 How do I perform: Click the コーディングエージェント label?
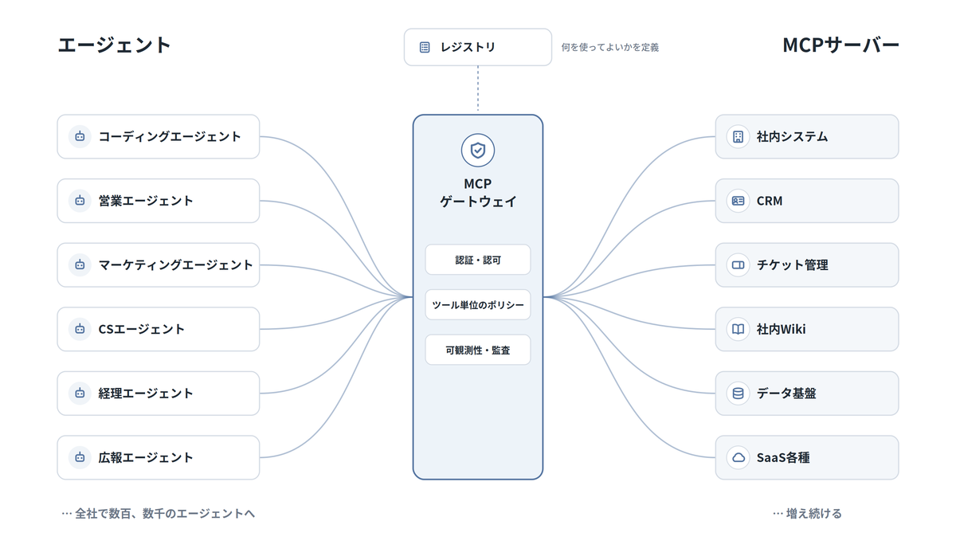click(x=170, y=137)
